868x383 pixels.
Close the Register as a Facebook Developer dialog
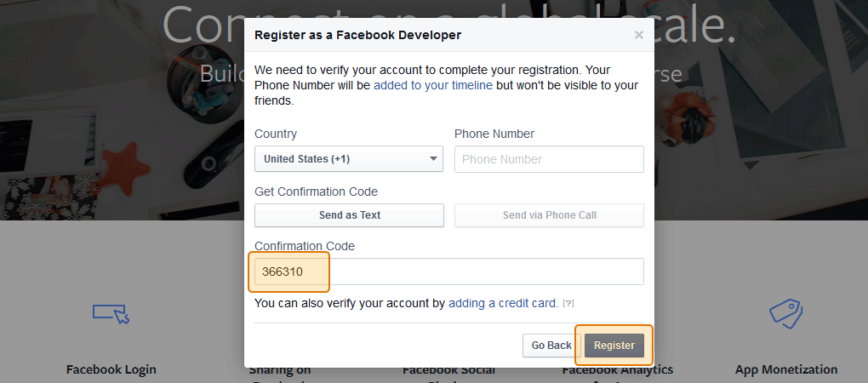[x=639, y=35]
